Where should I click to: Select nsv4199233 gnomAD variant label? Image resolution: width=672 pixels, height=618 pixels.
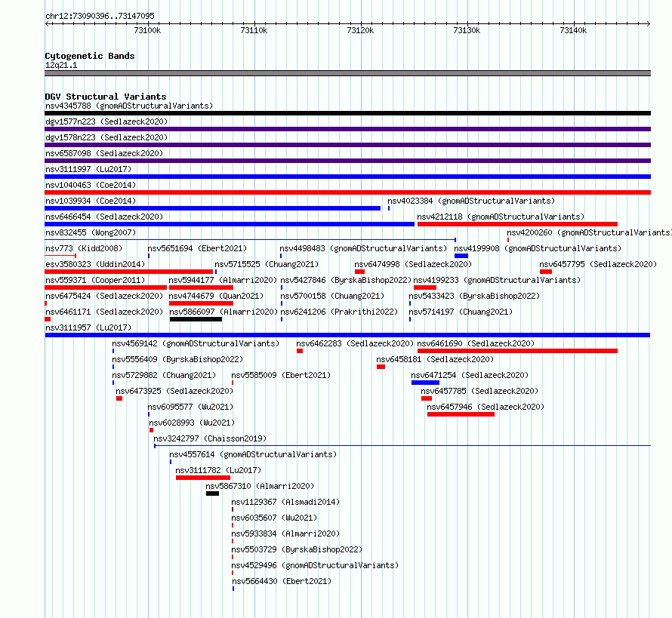tap(497, 280)
